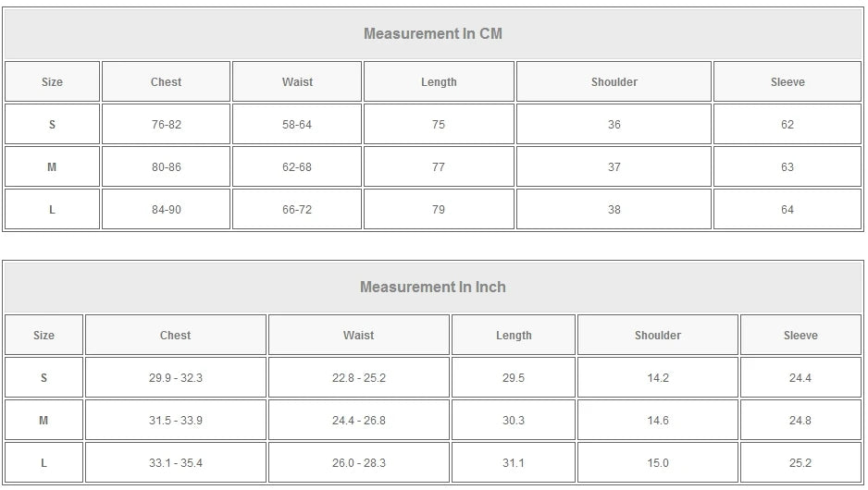This screenshot has width=868, height=490.
Task: Select the Chest header in the CM table
Action: (x=167, y=82)
